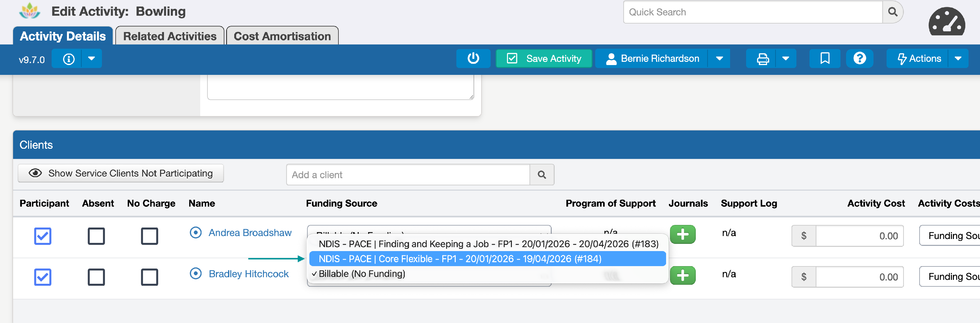Click the Participant column header
Viewport: 980px width, 323px height.
[x=44, y=203]
